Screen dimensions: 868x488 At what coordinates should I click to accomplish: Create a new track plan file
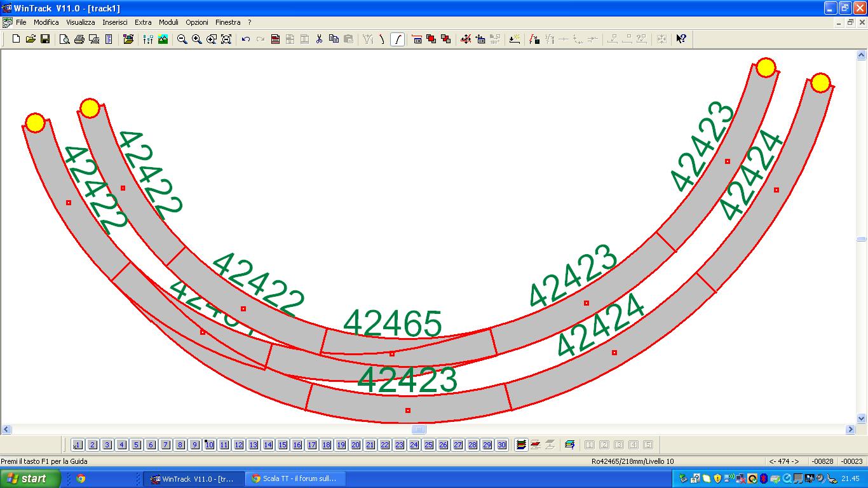coord(16,39)
